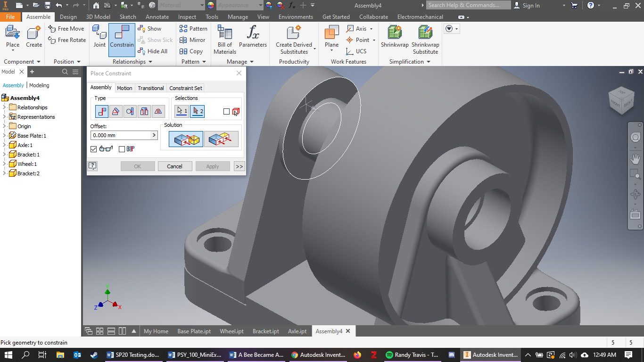Image resolution: width=644 pixels, height=362 pixels.
Task: Switch to the Motion tab
Action: coord(124,88)
